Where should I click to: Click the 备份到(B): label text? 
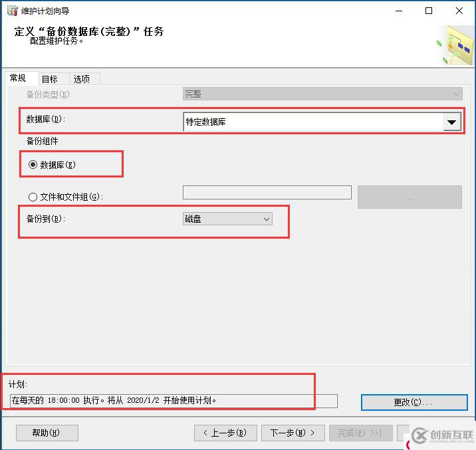(46, 219)
